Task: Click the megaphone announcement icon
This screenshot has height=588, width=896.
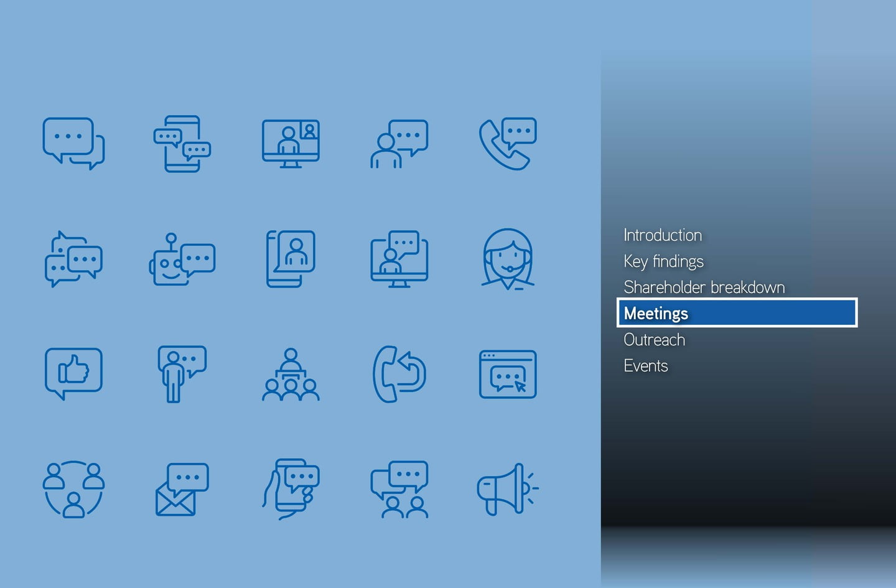Action: tap(507, 489)
